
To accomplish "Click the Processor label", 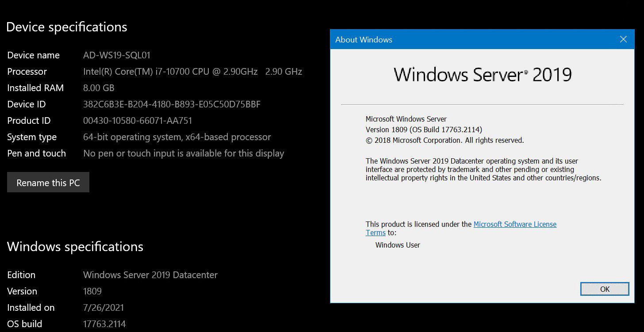I will (x=27, y=72).
